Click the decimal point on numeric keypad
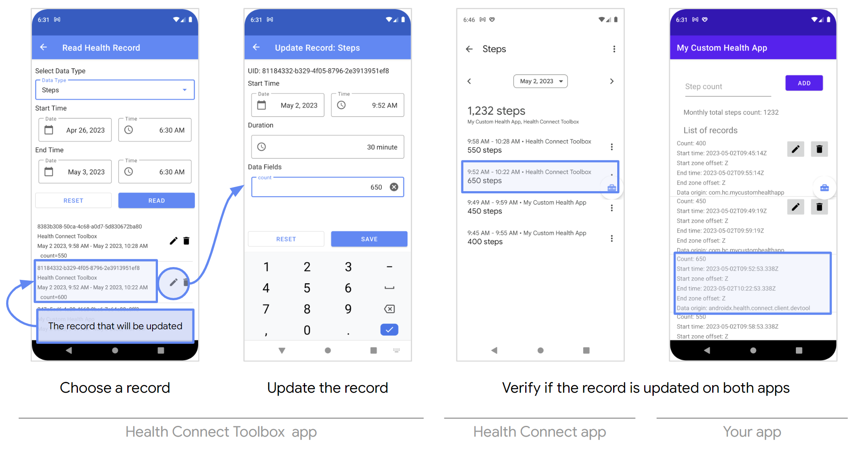868x452 pixels. coord(349,332)
